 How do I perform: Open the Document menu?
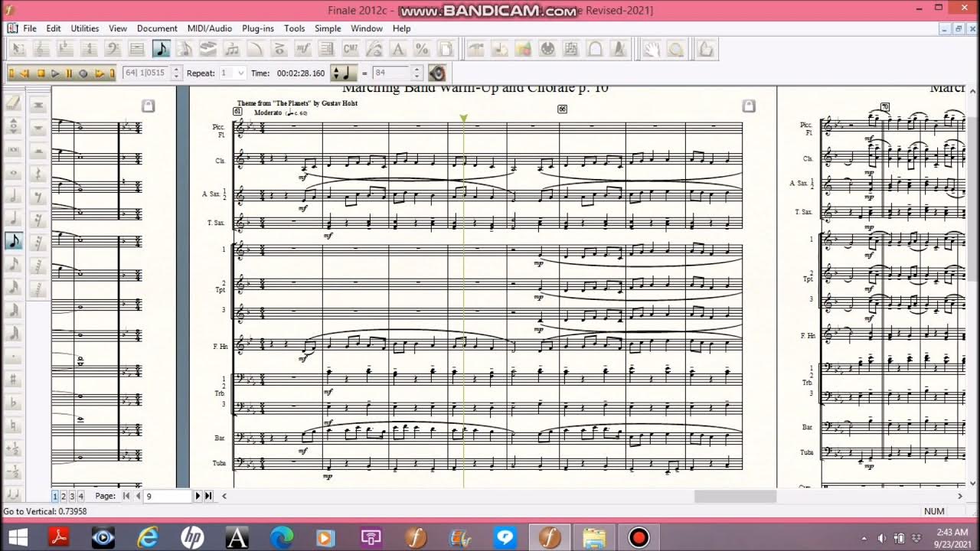tap(157, 28)
